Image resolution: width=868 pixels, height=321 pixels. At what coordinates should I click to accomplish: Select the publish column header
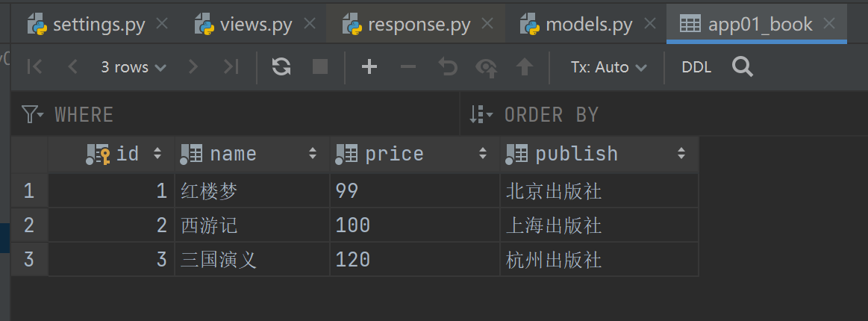click(599, 154)
